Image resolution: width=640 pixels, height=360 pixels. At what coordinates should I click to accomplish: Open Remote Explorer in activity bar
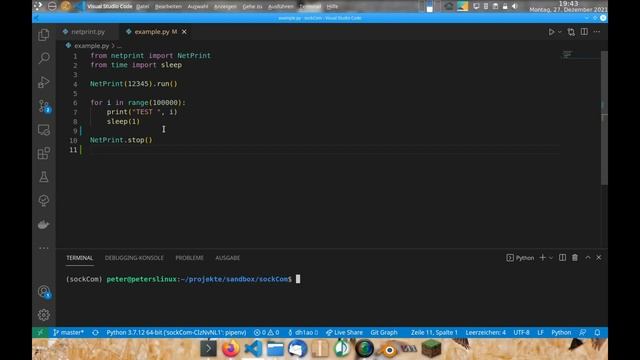(44, 130)
